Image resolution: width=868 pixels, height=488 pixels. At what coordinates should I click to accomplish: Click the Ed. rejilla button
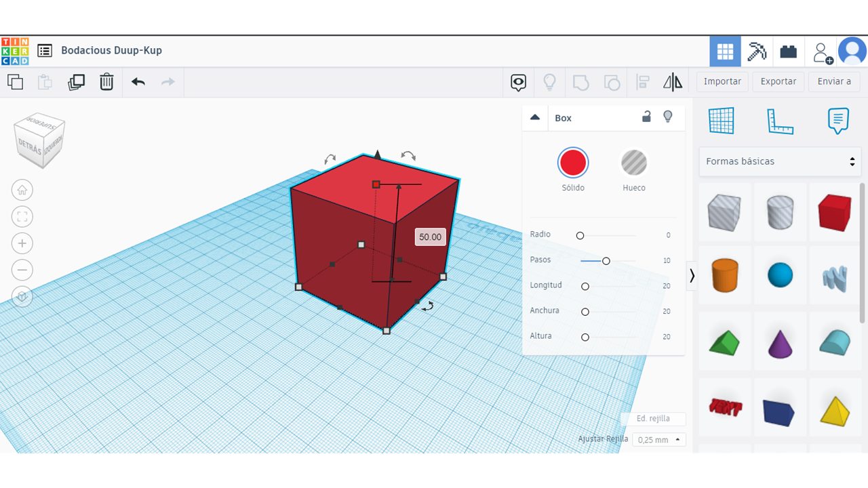pos(654,419)
